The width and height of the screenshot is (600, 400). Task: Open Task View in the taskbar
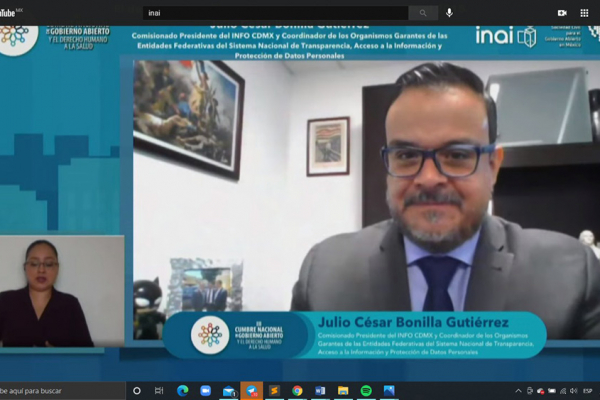point(159,391)
